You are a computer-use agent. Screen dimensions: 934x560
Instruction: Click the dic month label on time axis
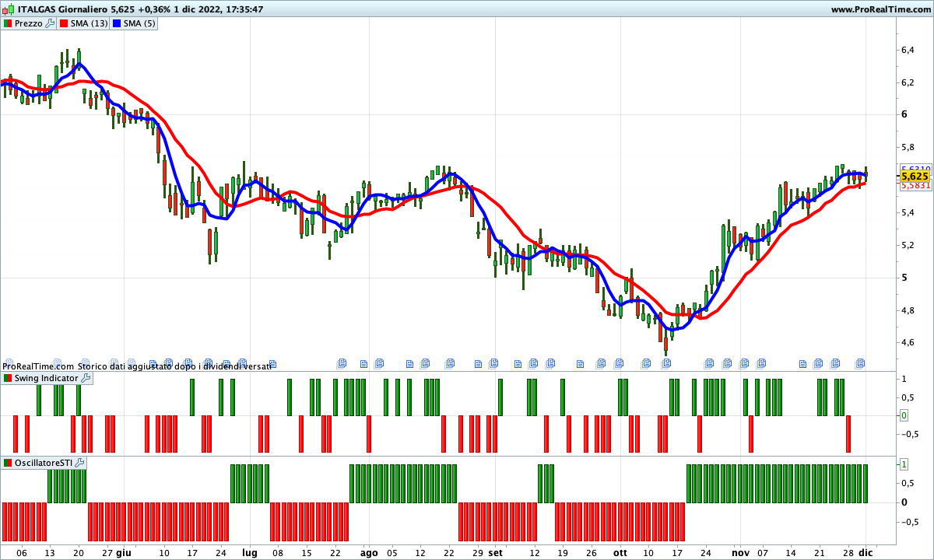pos(866,553)
